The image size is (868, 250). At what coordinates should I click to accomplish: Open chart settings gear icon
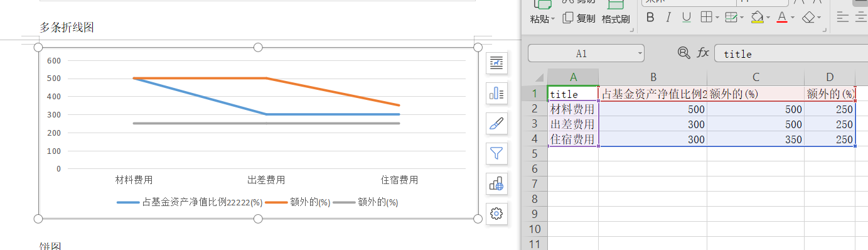496,214
